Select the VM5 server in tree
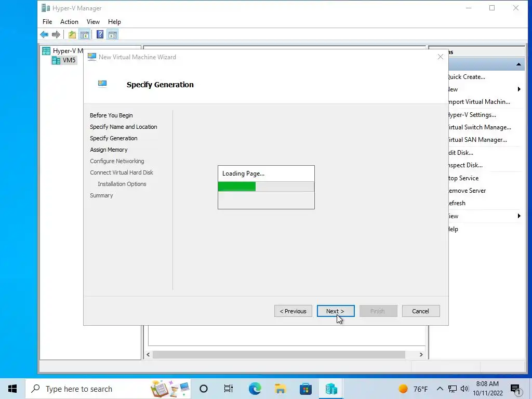The width and height of the screenshot is (532, 399). pos(63,60)
